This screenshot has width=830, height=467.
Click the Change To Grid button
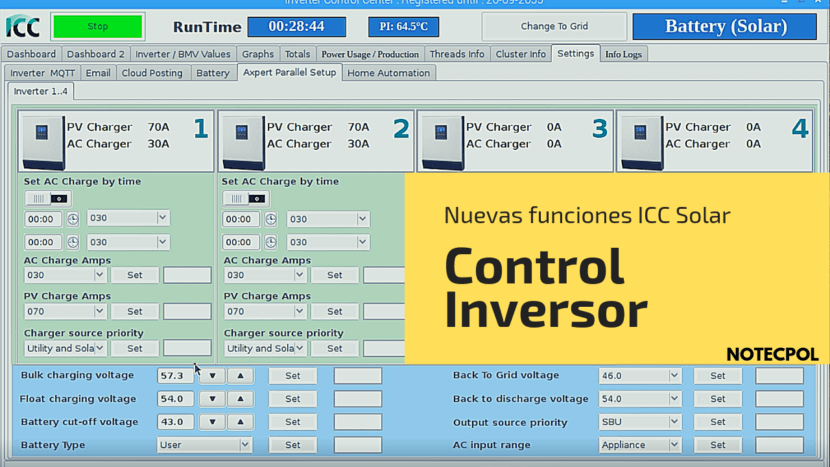(554, 26)
